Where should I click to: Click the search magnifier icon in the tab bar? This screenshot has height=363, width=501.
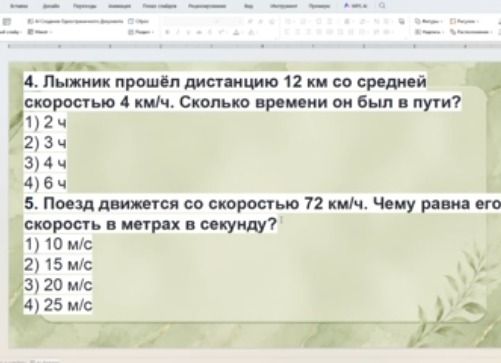[382, 6]
